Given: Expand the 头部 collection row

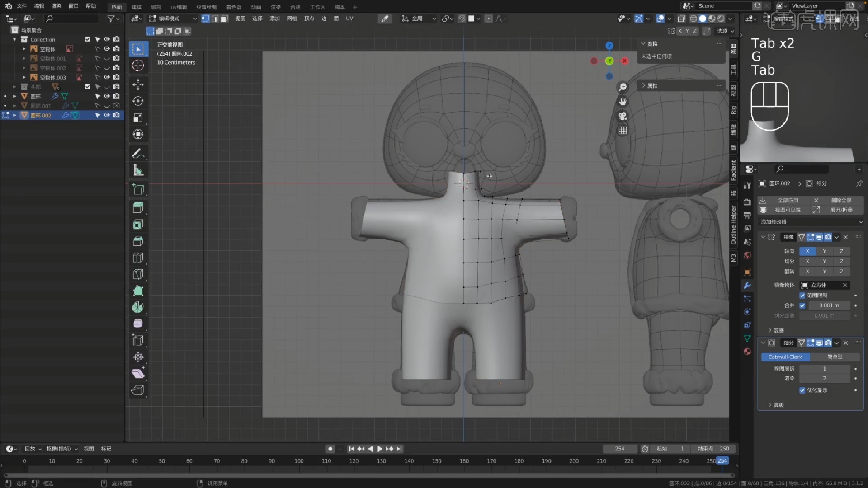Looking at the screenshot, I should click(x=14, y=87).
